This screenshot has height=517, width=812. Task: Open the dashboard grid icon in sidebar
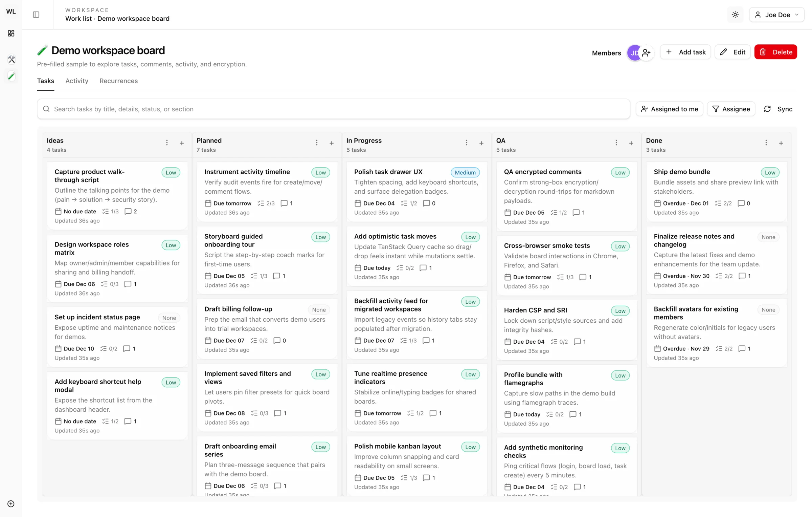click(x=11, y=33)
